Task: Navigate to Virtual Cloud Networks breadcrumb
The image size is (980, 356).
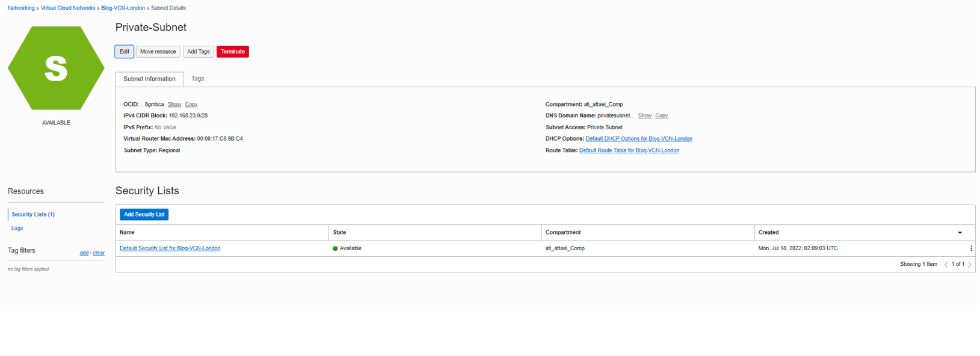Action: [67, 8]
